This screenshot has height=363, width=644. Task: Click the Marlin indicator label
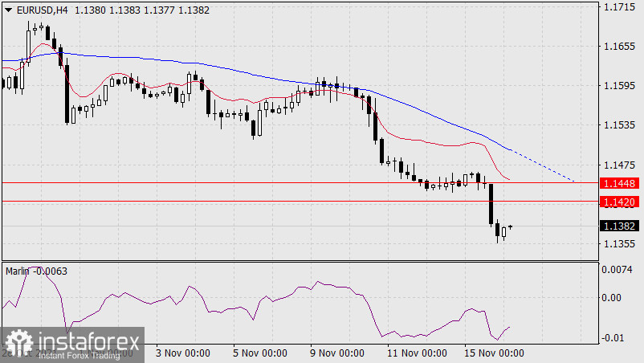tap(36, 271)
